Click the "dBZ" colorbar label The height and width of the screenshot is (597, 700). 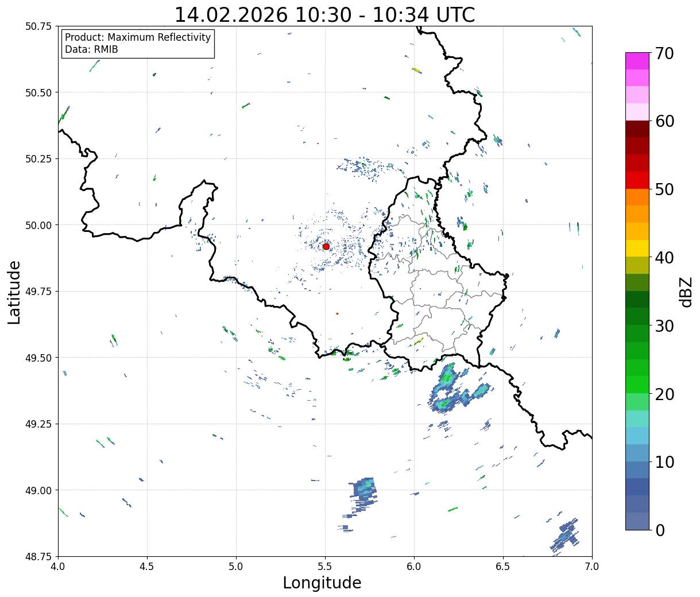tap(686, 292)
